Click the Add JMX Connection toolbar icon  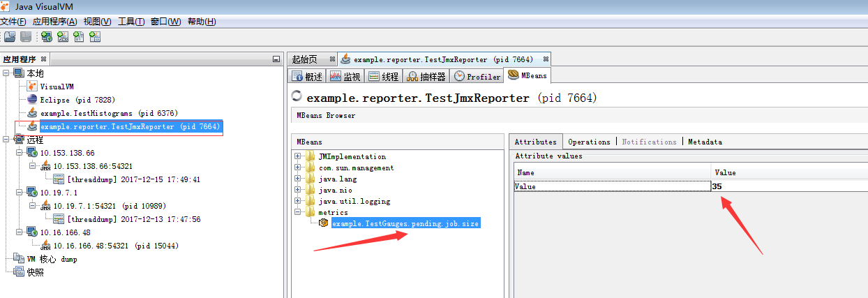point(63,37)
